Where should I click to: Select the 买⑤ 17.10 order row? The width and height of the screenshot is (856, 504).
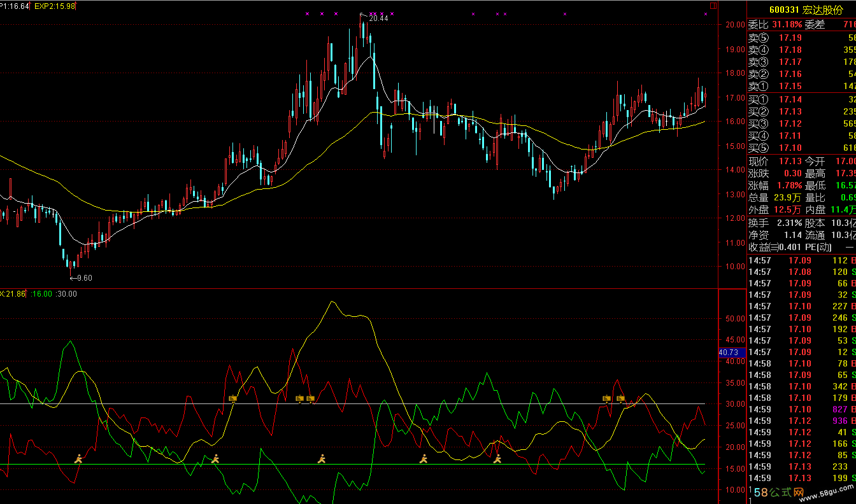tap(802, 148)
